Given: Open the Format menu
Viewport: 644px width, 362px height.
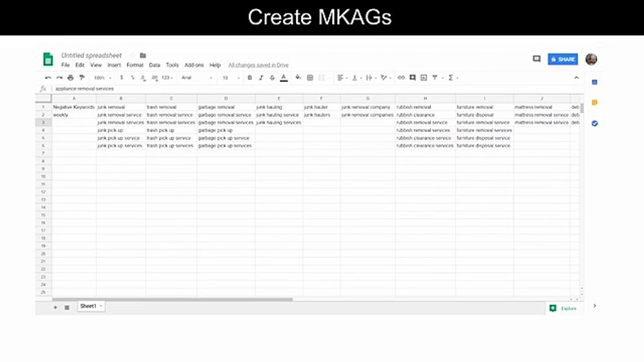Looking at the screenshot, I should [x=135, y=65].
